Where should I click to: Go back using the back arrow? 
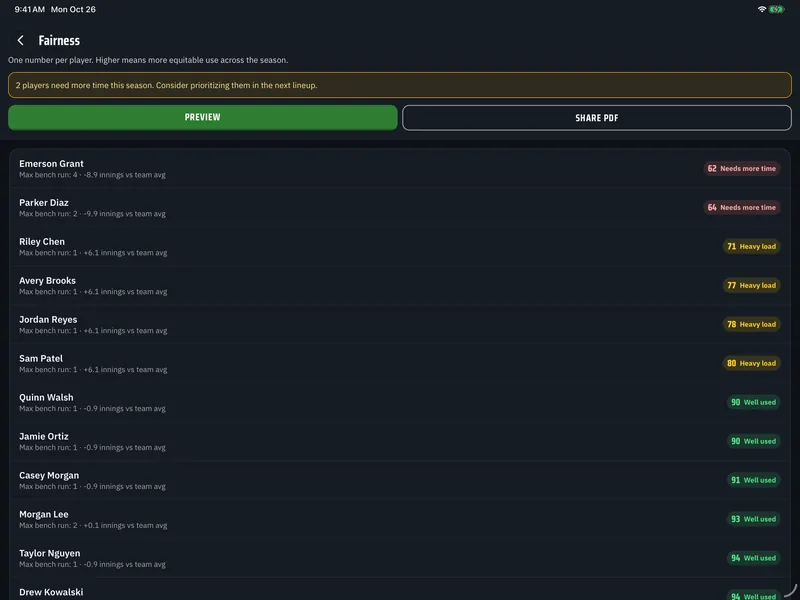pyautogui.click(x=20, y=40)
